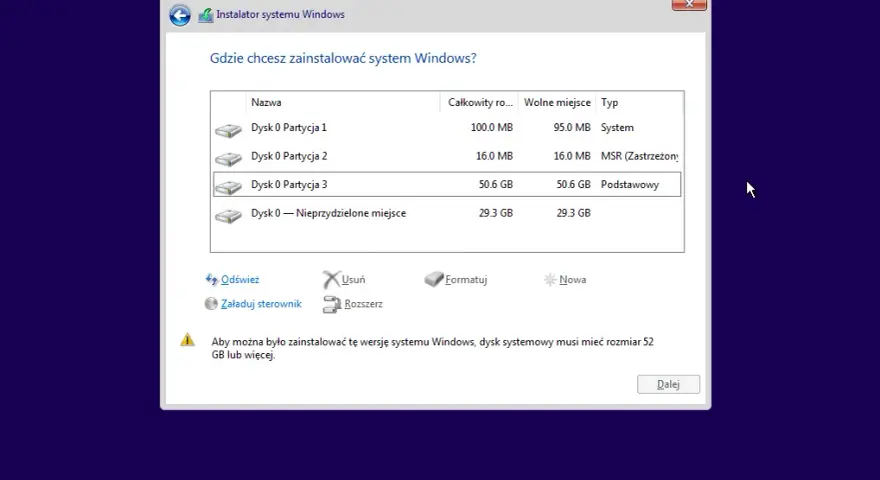Image resolution: width=880 pixels, height=480 pixels.
Task: Click the drive icon of Partycja 2
Action: [228, 159]
